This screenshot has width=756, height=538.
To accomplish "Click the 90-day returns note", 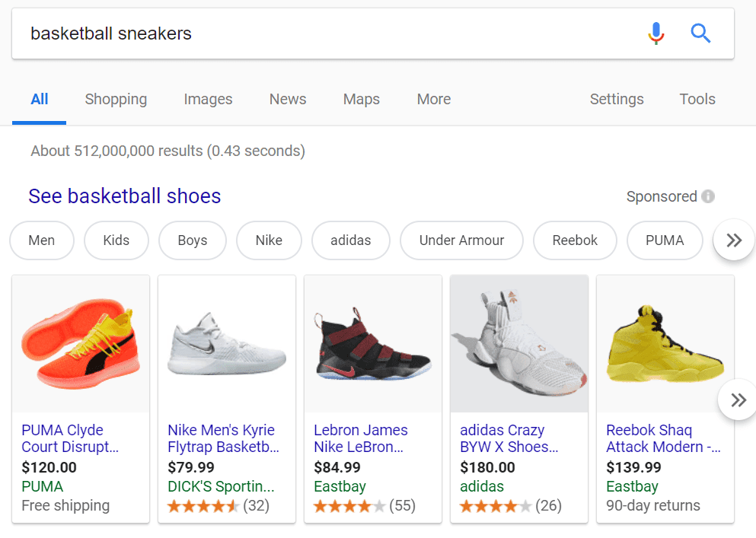I will (652, 506).
